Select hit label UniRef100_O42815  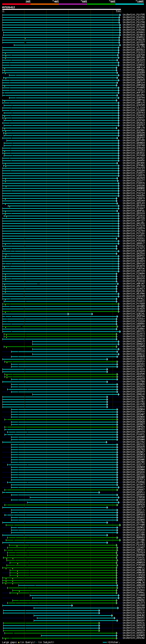pyautogui.click(x=134, y=80)
